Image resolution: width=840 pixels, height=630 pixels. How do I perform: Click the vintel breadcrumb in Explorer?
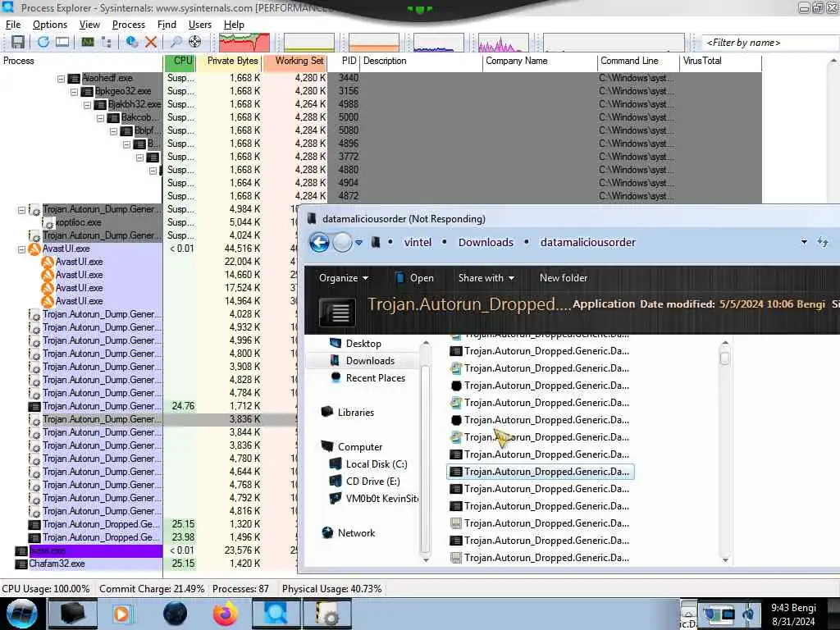coord(418,243)
